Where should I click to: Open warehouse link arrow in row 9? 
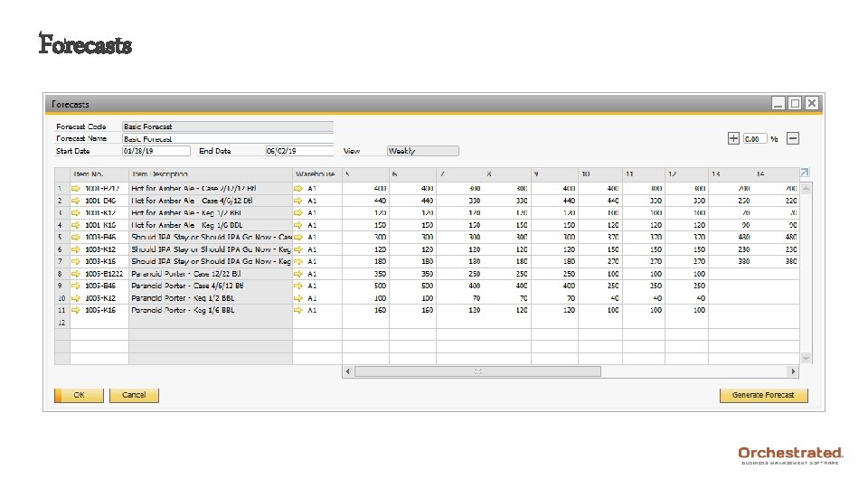(298, 286)
